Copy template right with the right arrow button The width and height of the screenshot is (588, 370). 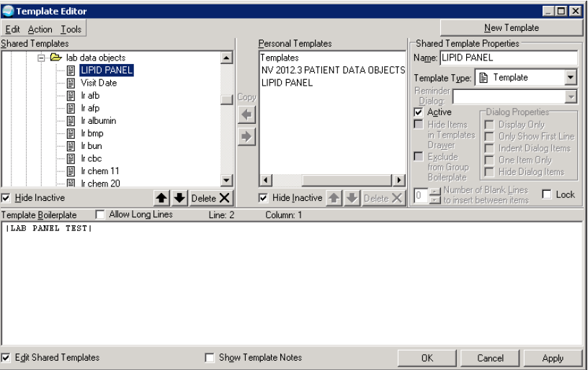pos(246,136)
